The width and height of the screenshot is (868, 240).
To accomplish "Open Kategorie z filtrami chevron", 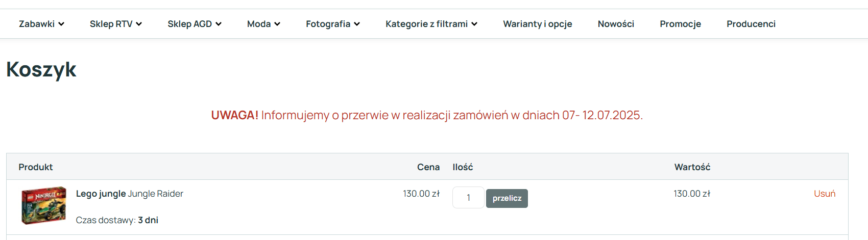I will [x=474, y=24].
